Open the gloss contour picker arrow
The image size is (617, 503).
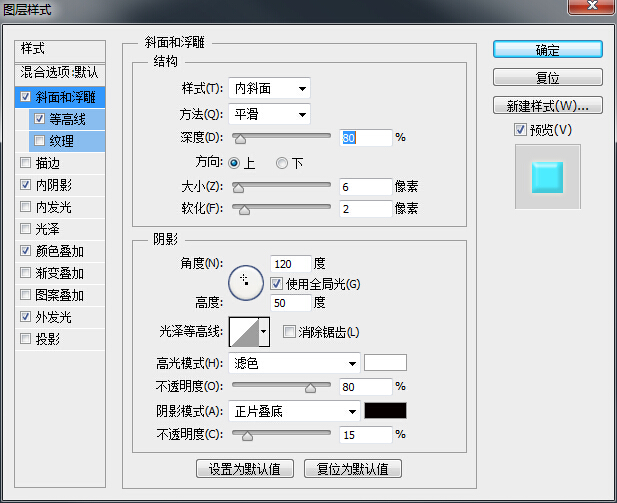coord(264,332)
